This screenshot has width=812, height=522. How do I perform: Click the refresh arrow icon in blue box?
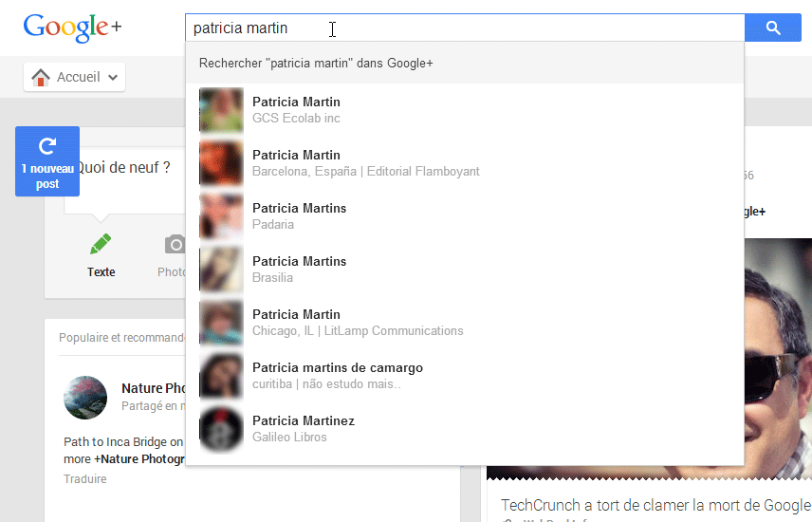click(x=47, y=146)
